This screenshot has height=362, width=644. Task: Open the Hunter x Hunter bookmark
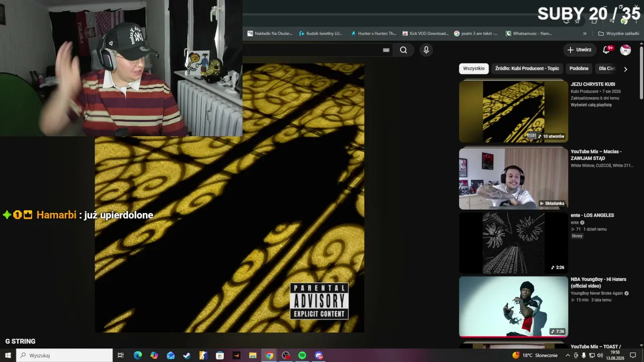tap(373, 34)
